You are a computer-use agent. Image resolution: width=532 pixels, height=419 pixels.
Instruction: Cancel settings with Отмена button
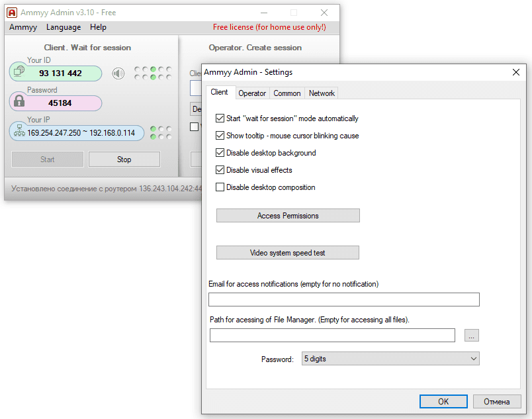tap(497, 402)
